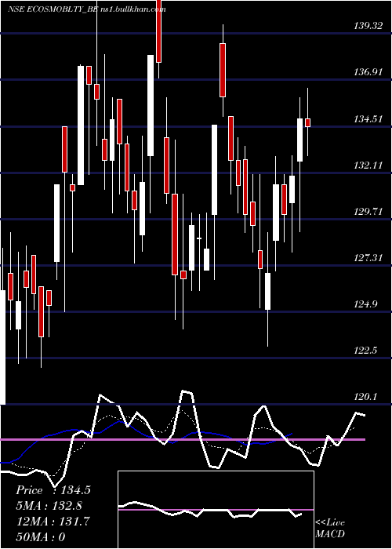392x549 pixels.
Task: Click the 134.51 price level label
Action: (368, 119)
